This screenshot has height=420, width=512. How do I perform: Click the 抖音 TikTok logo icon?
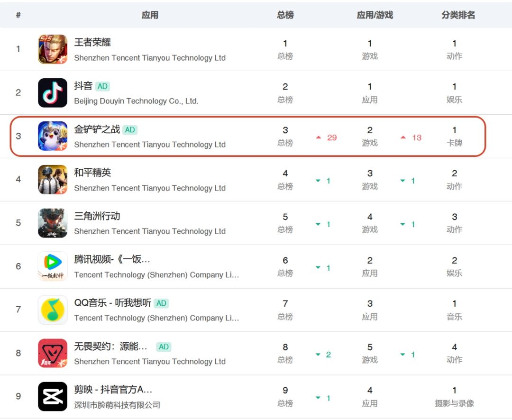[x=53, y=93]
